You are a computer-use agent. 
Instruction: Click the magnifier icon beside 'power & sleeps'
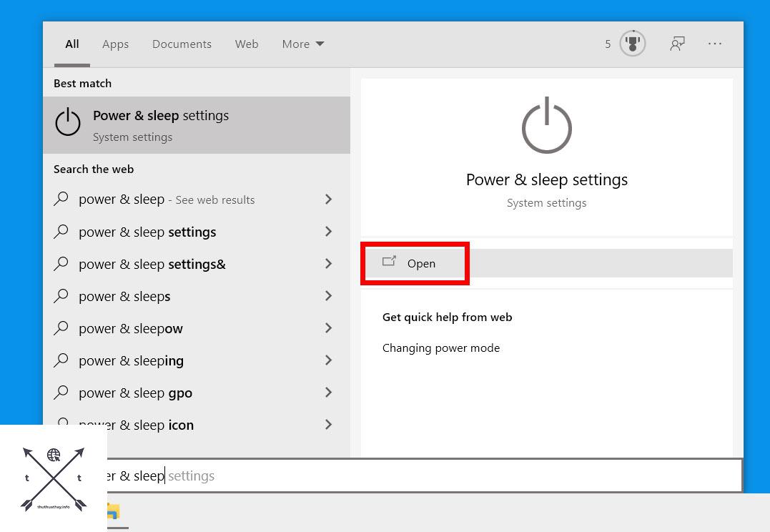pos(62,296)
